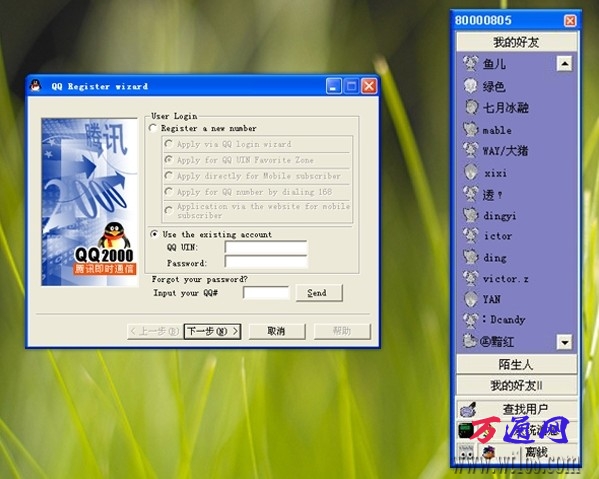Viewport: 599px width, 479px height.
Task: Minimize the QQ Register wizard window
Action: 333,86
